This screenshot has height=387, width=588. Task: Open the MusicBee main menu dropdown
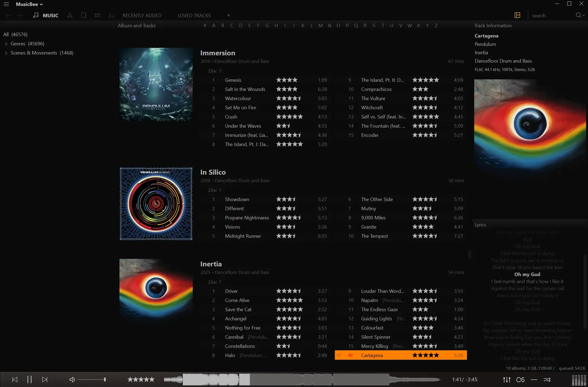(30, 4)
